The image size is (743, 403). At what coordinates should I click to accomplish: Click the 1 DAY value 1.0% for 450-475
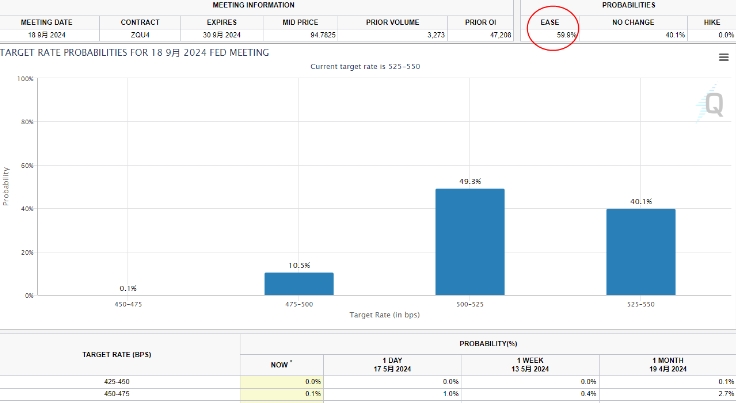[x=451, y=394]
